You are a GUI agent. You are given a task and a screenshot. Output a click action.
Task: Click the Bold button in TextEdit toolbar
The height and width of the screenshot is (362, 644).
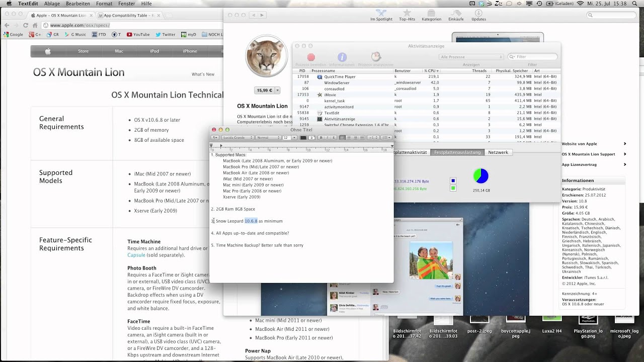(321, 138)
